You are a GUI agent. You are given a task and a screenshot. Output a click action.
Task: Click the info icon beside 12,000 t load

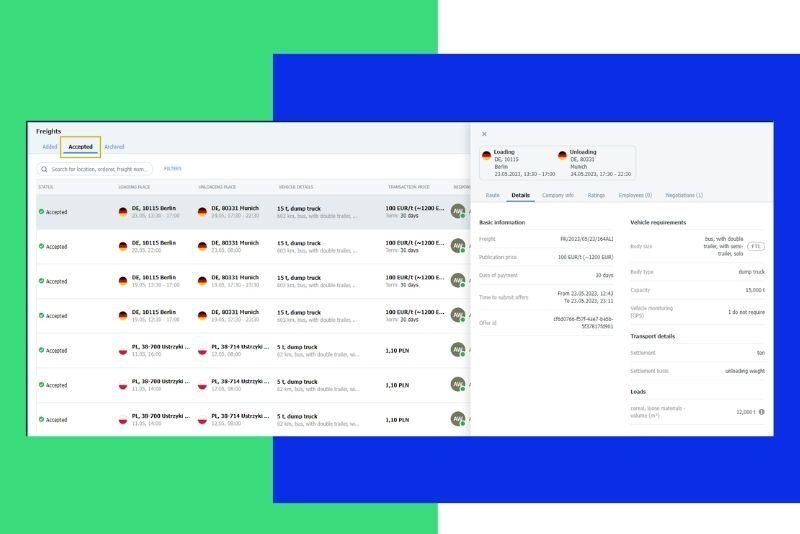[761, 412]
